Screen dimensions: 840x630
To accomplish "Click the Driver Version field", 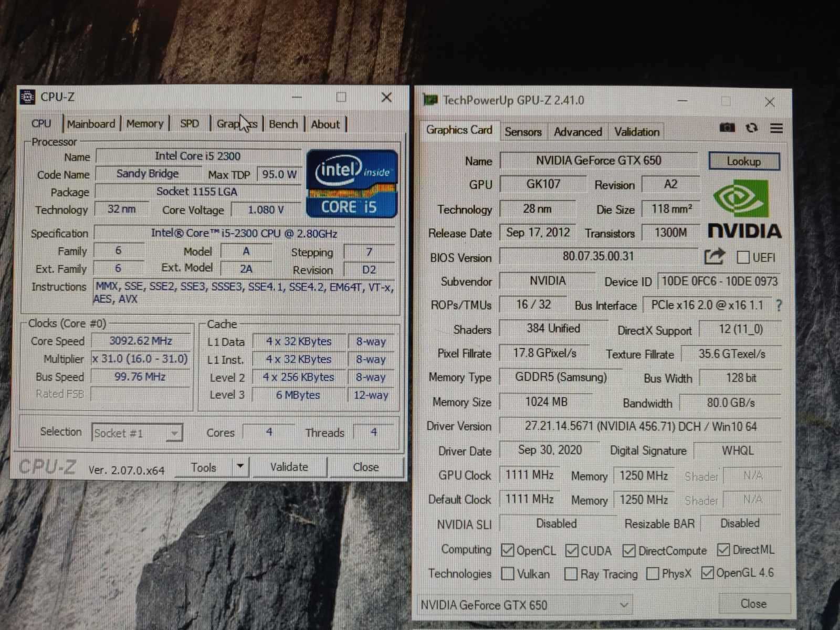I will click(x=640, y=426).
